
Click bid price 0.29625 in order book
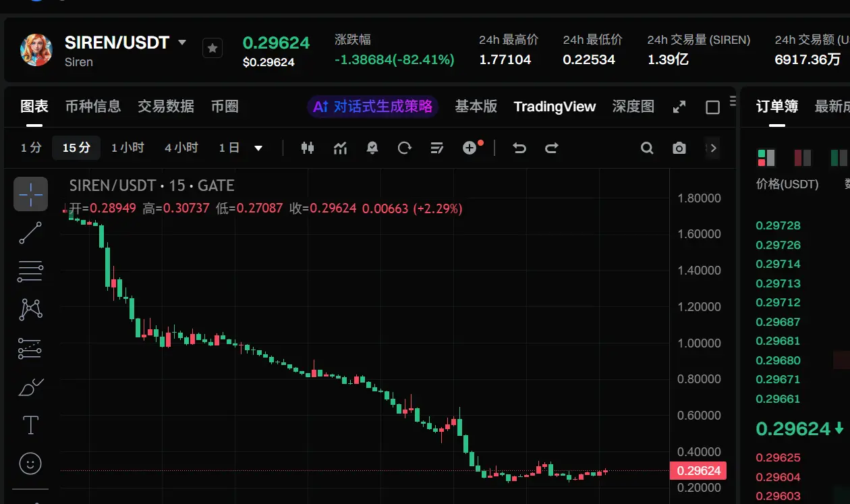[778, 457]
